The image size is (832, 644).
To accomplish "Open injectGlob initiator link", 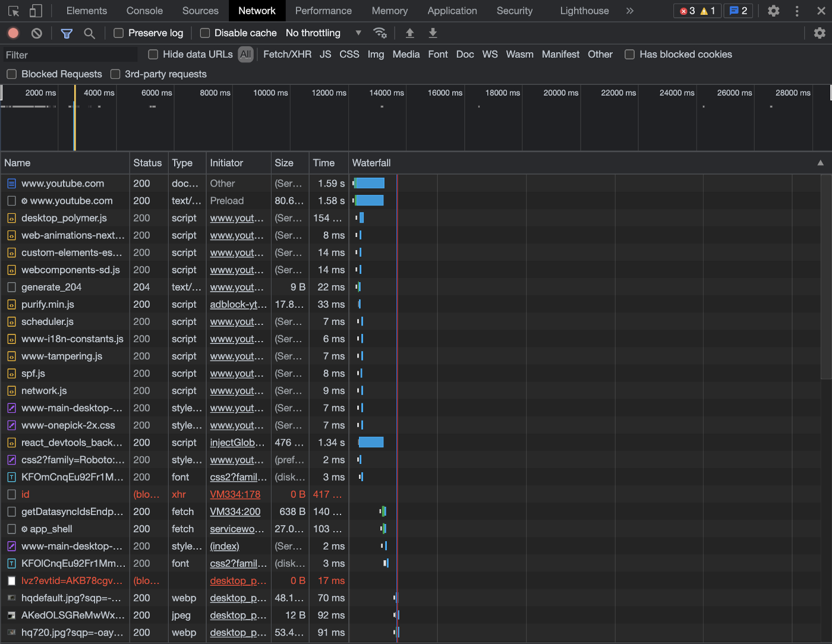I will 237,443.
